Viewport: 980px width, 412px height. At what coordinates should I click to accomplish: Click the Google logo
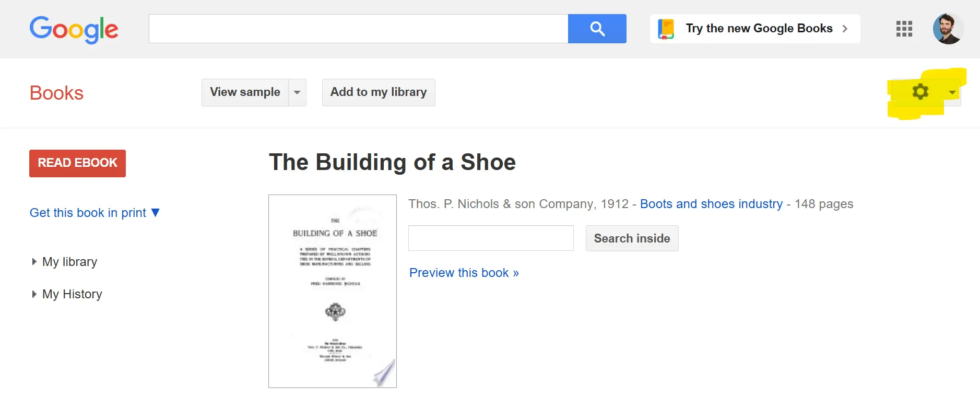pos(74,29)
